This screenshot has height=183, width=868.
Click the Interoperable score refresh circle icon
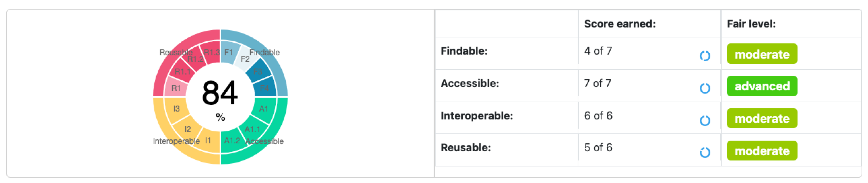click(x=705, y=120)
